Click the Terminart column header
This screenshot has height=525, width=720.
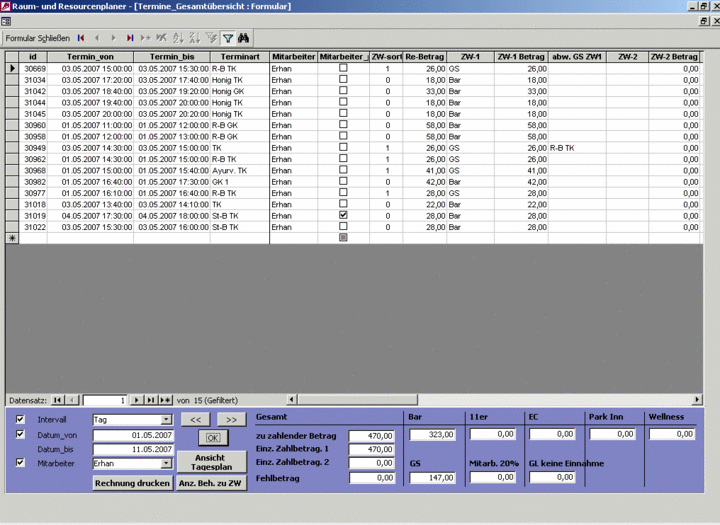tap(240, 56)
